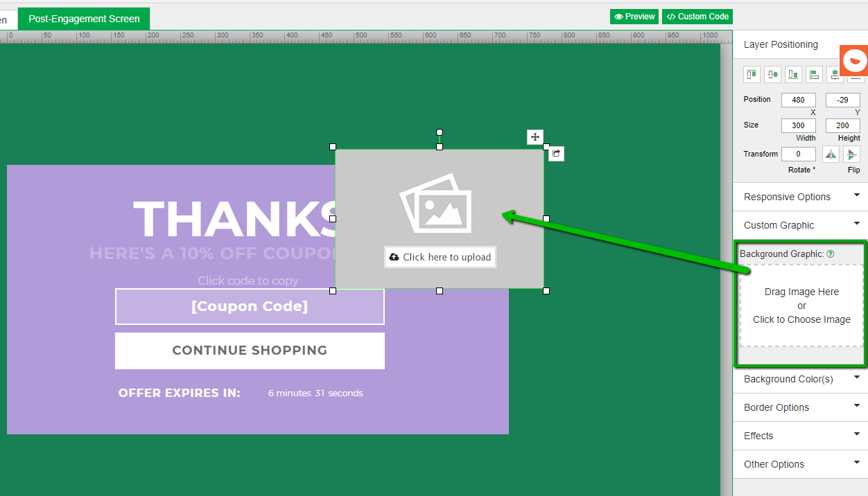The image size is (868, 496).
Task: Click the move handle icon above image layer
Action: pyautogui.click(x=535, y=137)
